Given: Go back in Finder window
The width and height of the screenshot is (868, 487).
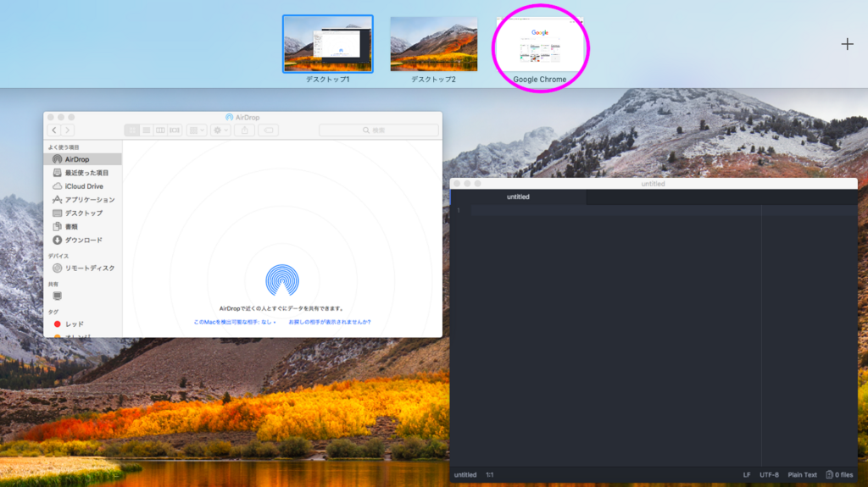Looking at the screenshot, I should (54, 130).
